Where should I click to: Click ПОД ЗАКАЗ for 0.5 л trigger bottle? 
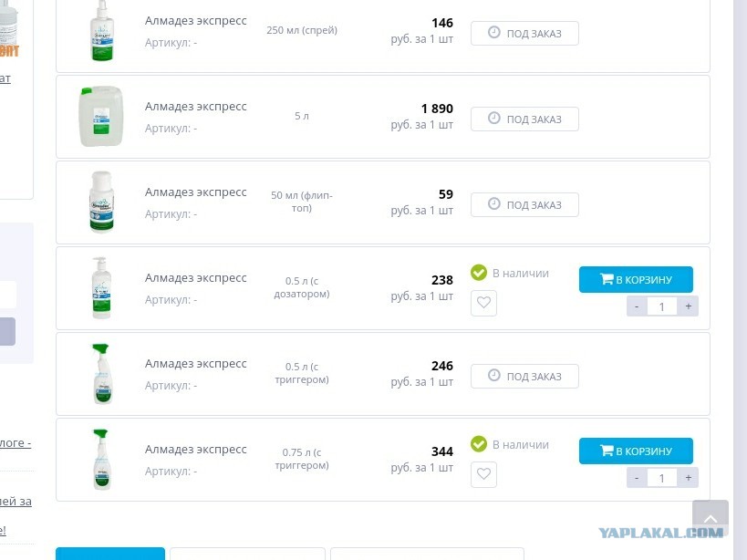(x=524, y=376)
